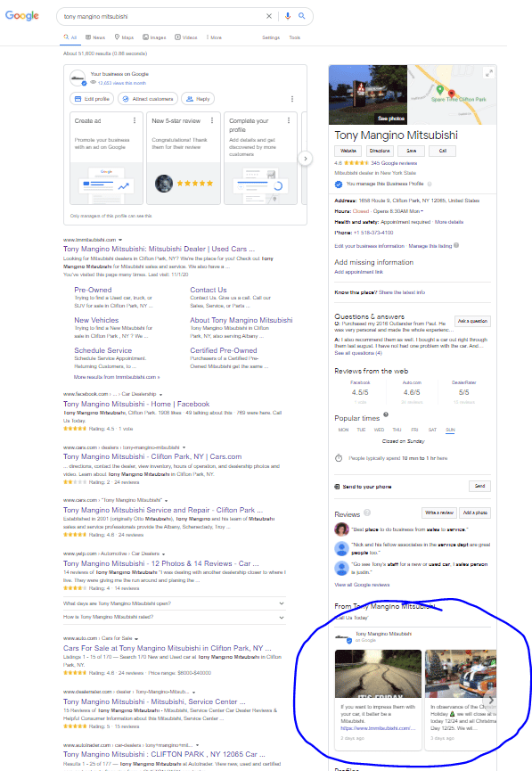Select the All search tab
This screenshot has width=532, height=771.
70,37
